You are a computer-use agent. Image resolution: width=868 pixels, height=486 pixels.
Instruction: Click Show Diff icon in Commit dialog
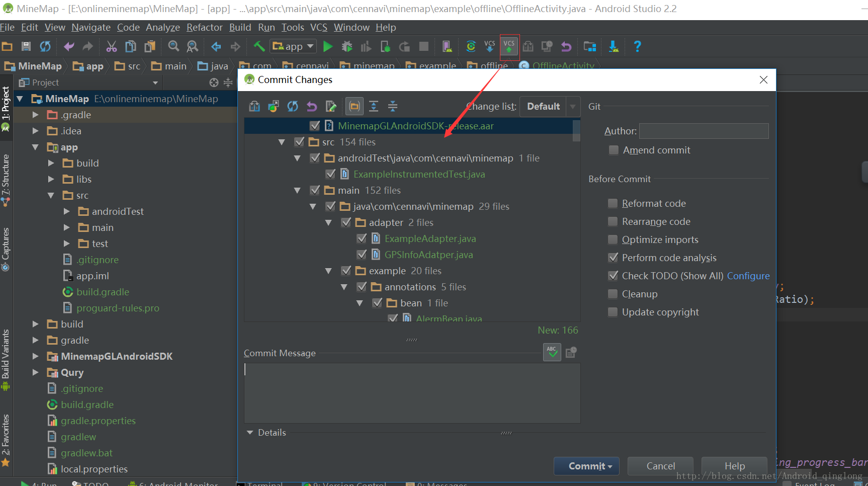coord(254,106)
